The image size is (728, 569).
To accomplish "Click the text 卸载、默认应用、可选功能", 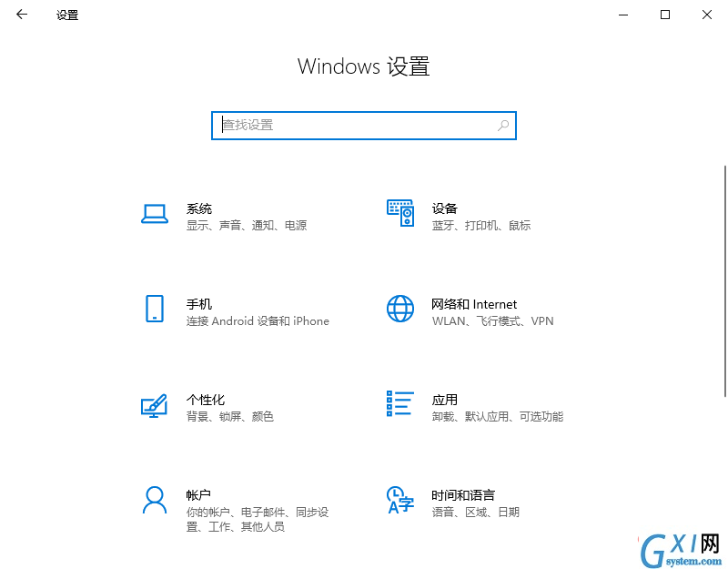I will tap(498, 417).
